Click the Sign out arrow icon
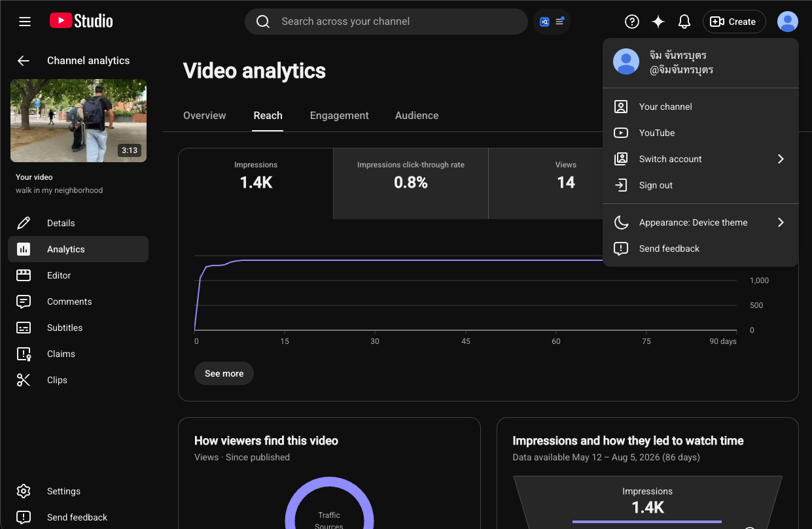This screenshot has height=529, width=812. point(621,185)
